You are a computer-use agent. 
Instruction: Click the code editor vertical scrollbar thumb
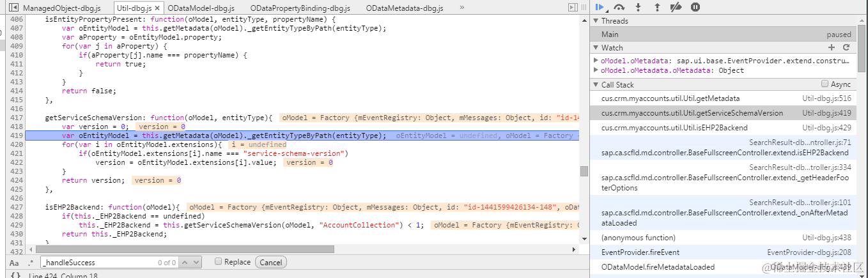(584, 171)
